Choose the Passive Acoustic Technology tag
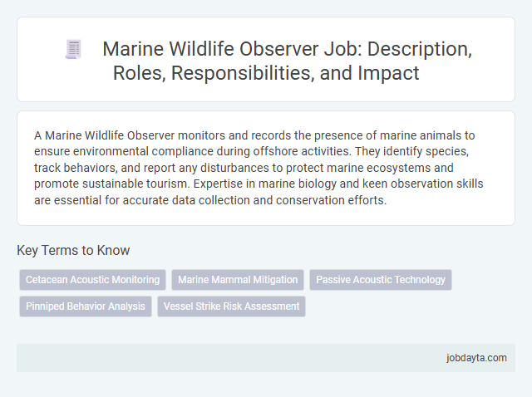 [x=381, y=280]
